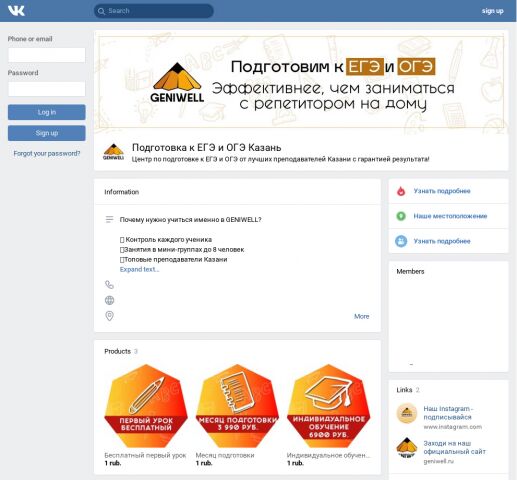517x480 pixels.
Task: Click the phone icon in Information
Action: click(109, 285)
